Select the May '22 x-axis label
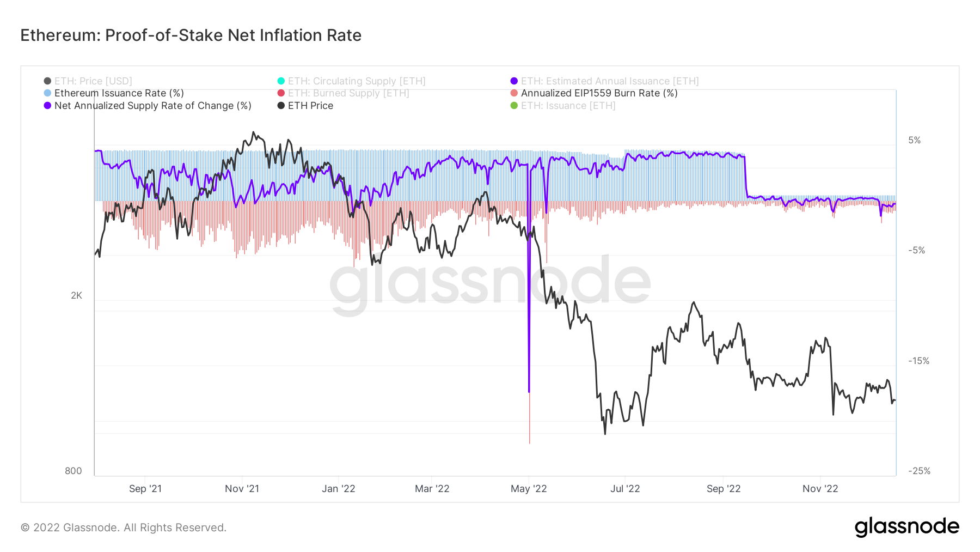The width and height of the screenshot is (980, 552). tap(529, 489)
